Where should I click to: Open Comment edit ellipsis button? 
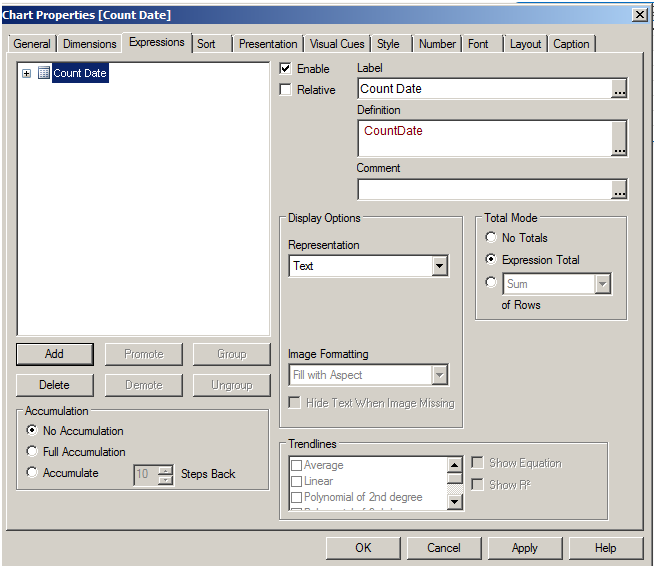(x=619, y=189)
